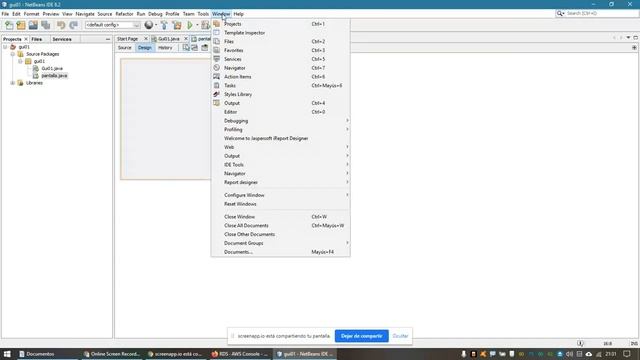This screenshot has height=360, width=640.
Task: Open the Refactor menu
Action: [124, 14]
